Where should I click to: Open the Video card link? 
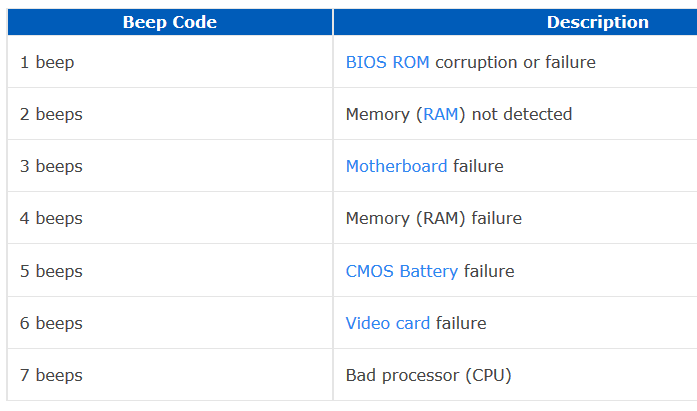pyautogui.click(x=388, y=323)
